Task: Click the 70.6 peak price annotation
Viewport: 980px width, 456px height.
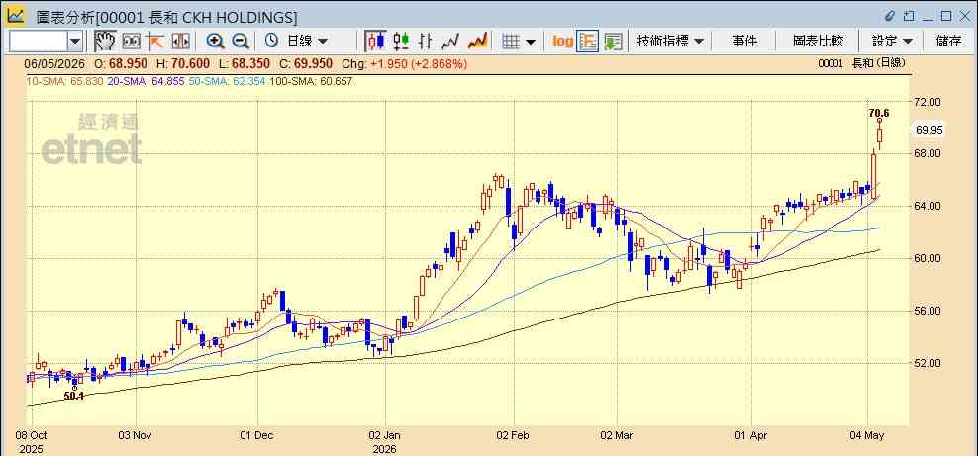Action: click(x=879, y=113)
